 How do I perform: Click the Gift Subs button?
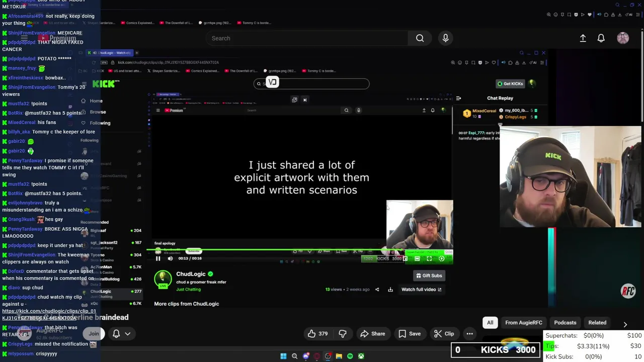[x=429, y=276]
